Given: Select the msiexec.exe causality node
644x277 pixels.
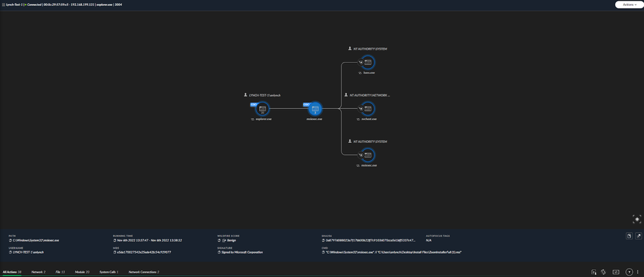Looking at the screenshot, I should [x=315, y=109].
